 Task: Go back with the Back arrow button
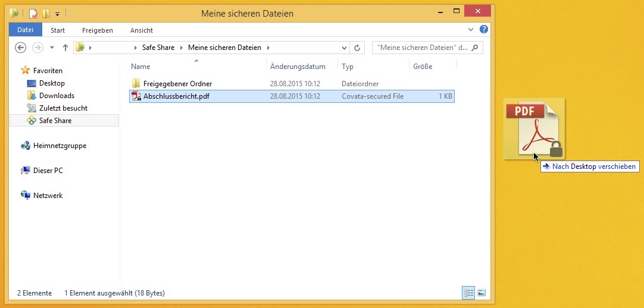21,48
